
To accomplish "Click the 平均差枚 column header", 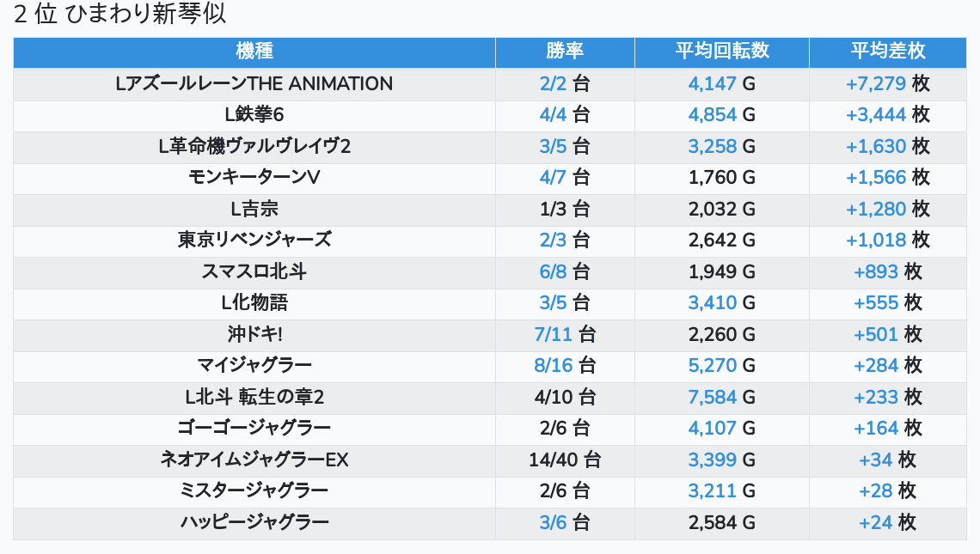I will tap(887, 52).
